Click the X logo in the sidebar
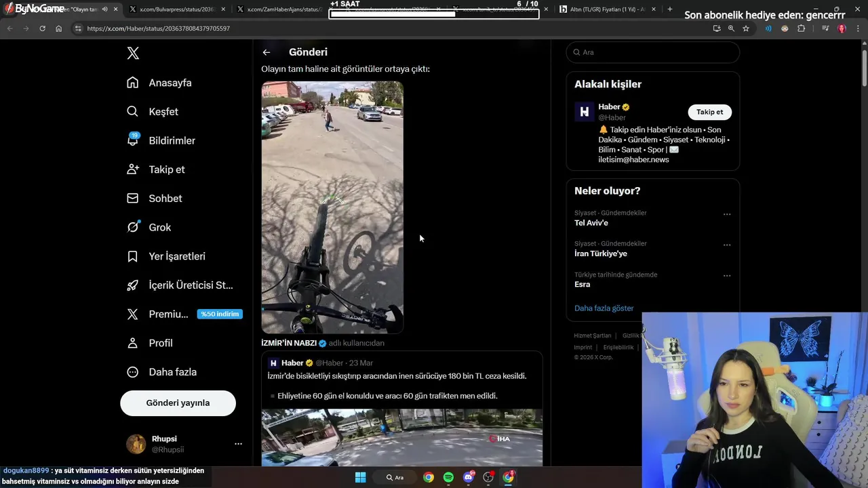This screenshot has width=868, height=488. (x=133, y=54)
